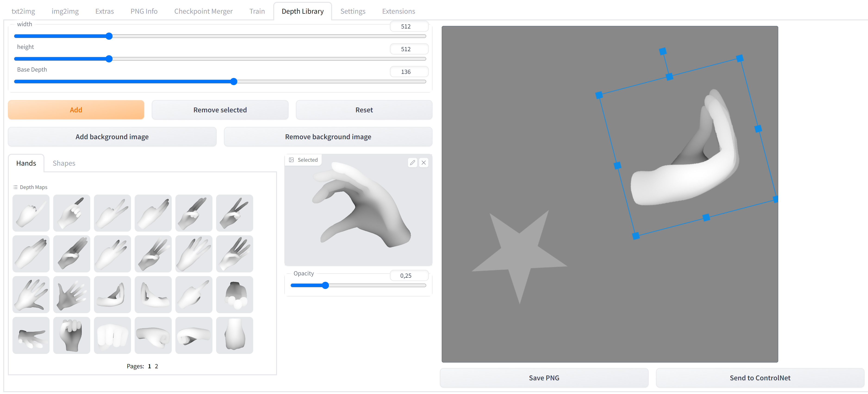Switch to the Shapes tab
This screenshot has height=394, width=868.
click(64, 163)
